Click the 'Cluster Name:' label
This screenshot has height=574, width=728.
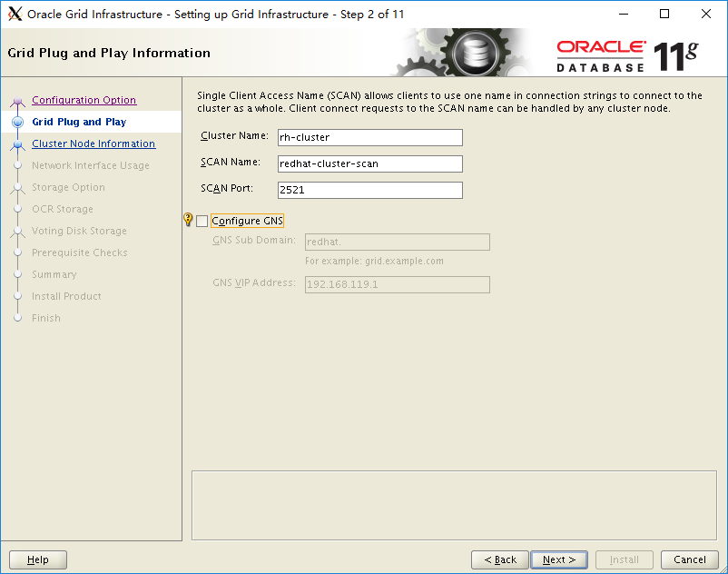click(234, 135)
